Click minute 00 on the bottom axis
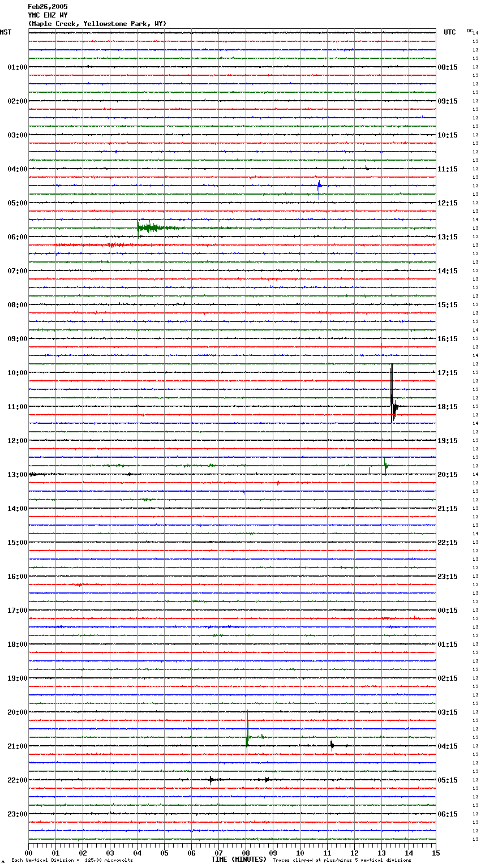Image resolution: width=481 pixels, height=868 pixels. point(28,853)
